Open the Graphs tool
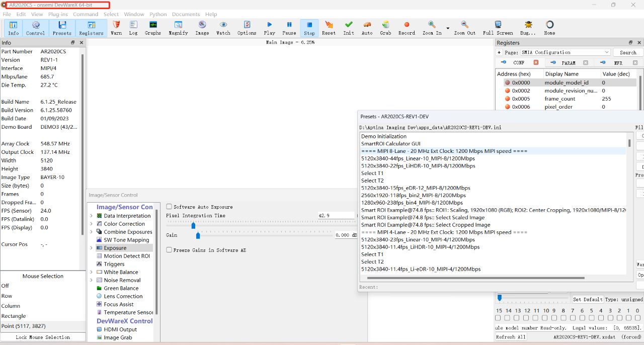Viewport: 644px width, 345px height. pos(153,28)
